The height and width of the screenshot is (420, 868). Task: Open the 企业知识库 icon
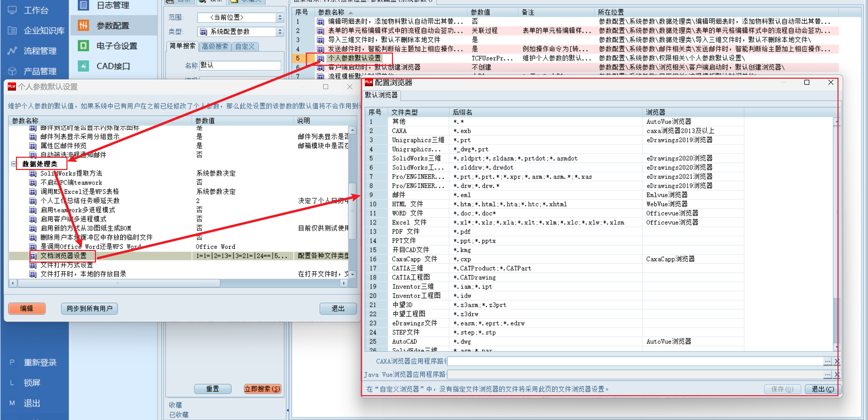pos(12,31)
